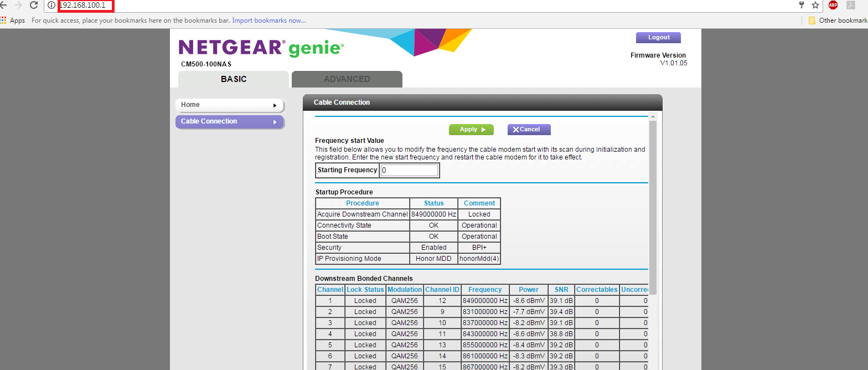Click the power value -7.7 dBmV
The width and height of the screenshot is (868, 370).
[x=529, y=312]
